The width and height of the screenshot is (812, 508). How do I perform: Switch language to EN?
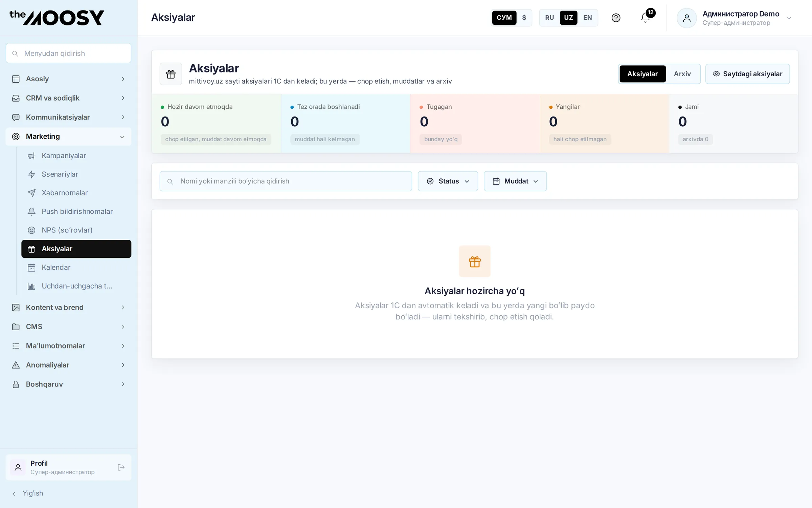[x=587, y=18]
